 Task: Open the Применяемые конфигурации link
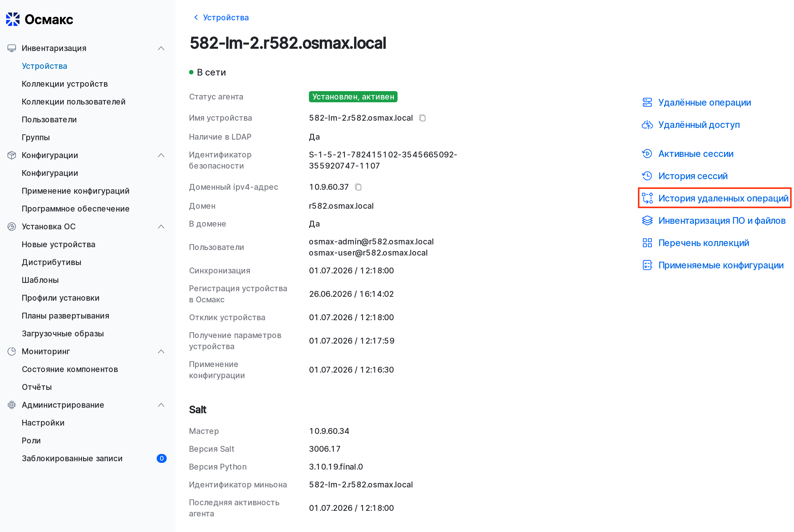[x=721, y=265]
